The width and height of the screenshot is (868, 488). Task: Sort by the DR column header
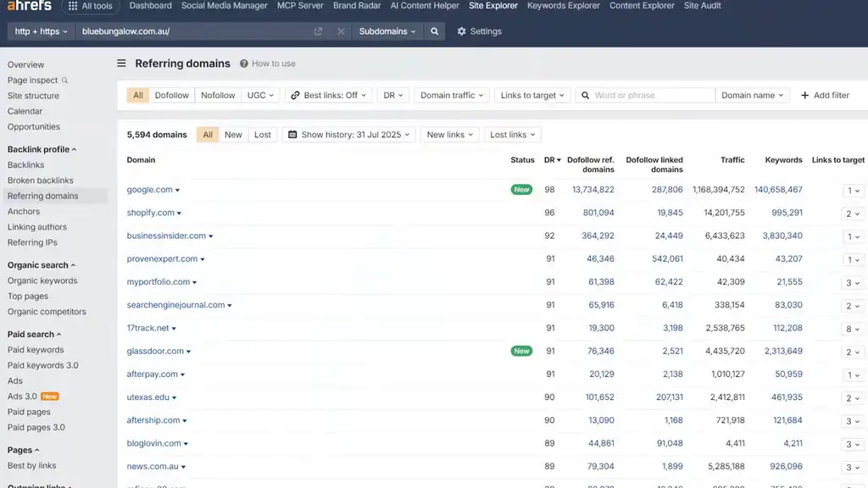(552, 160)
